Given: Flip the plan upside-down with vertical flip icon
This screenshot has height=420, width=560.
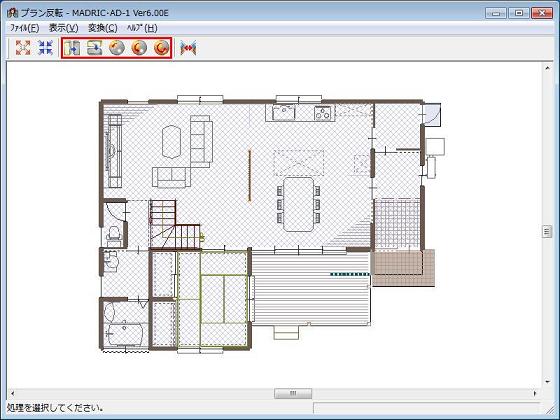Looking at the screenshot, I should click(95, 48).
